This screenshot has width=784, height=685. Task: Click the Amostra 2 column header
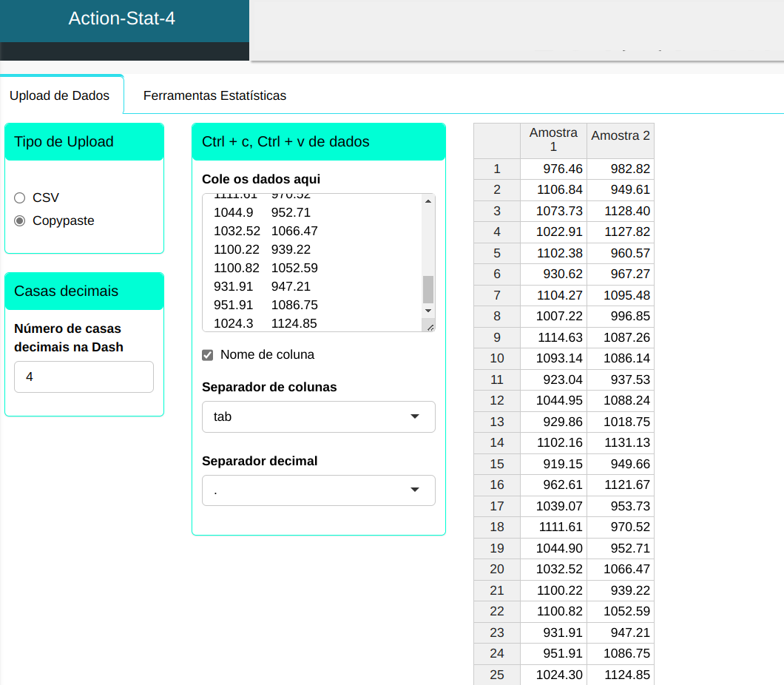coord(621,135)
